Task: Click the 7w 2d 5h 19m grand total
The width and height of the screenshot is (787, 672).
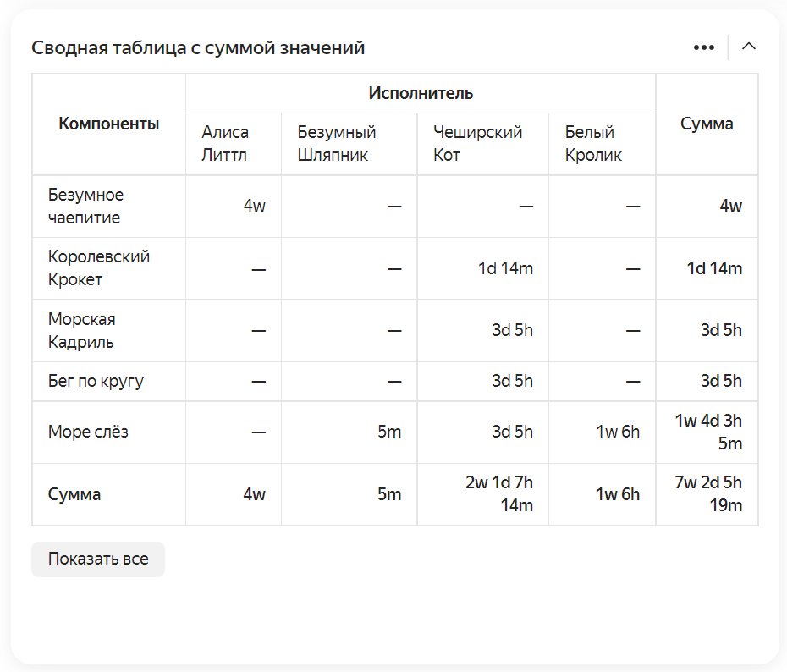Action: 709,494
